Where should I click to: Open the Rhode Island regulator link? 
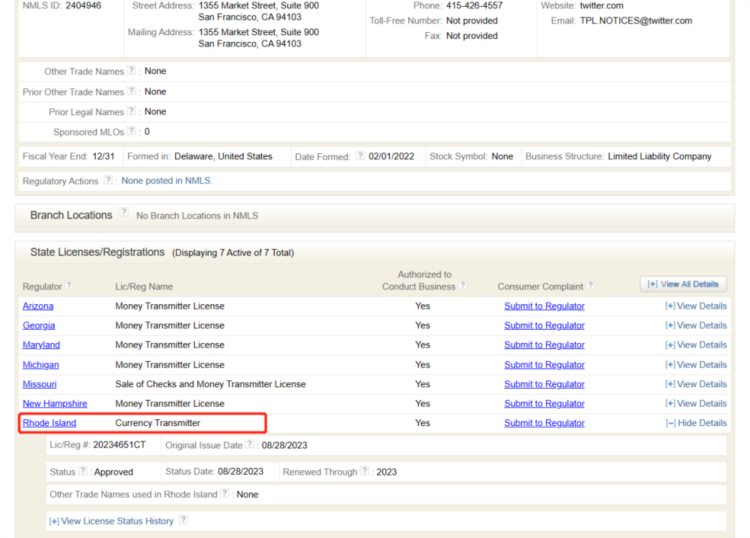tap(49, 423)
